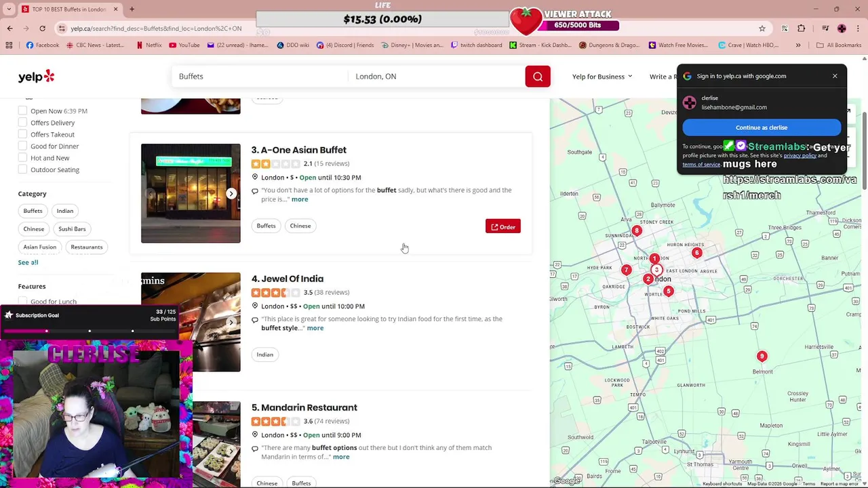Select map pin number 6
The height and width of the screenshot is (488, 868).
[696, 253]
